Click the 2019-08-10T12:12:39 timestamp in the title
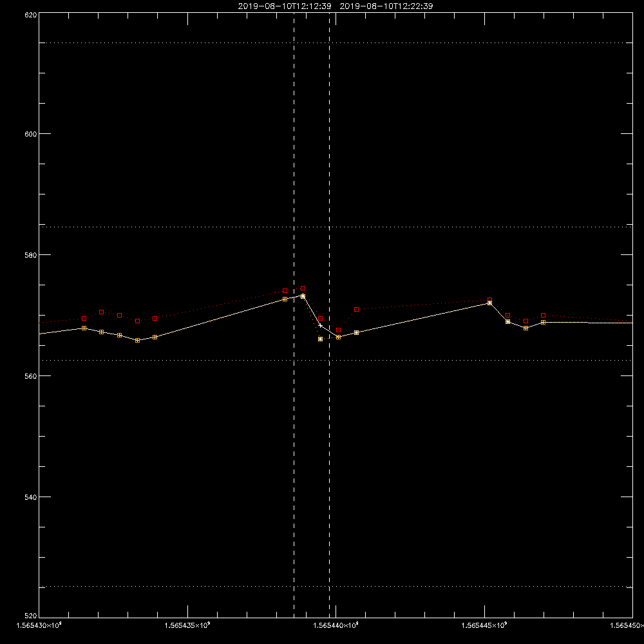The height and width of the screenshot is (644, 644). [285, 6]
